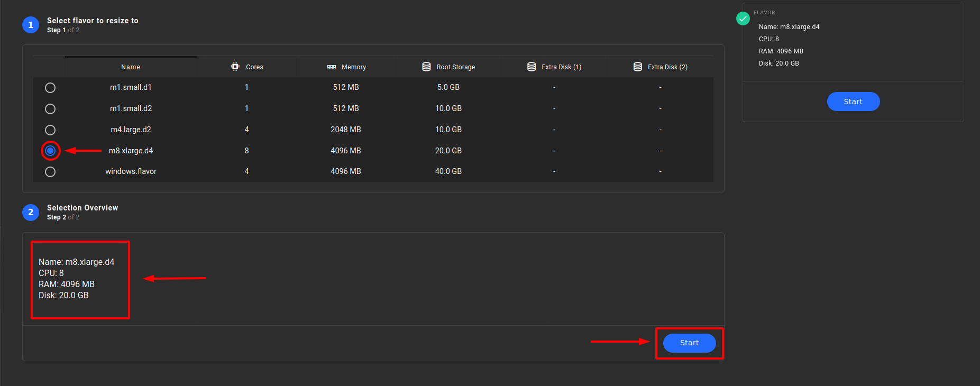Click 'Name: m8.xlarge.d4' in Selection Overview

pos(77,262)
